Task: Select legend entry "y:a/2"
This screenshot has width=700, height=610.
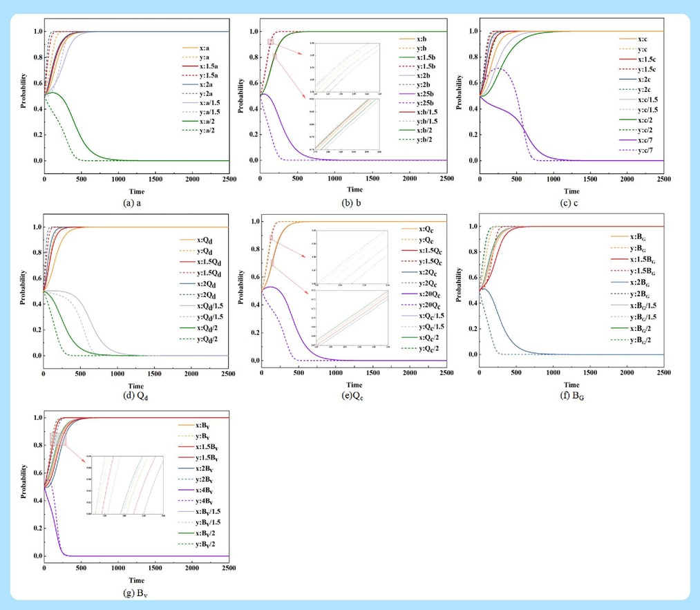Action: click(x=198, y=131)
